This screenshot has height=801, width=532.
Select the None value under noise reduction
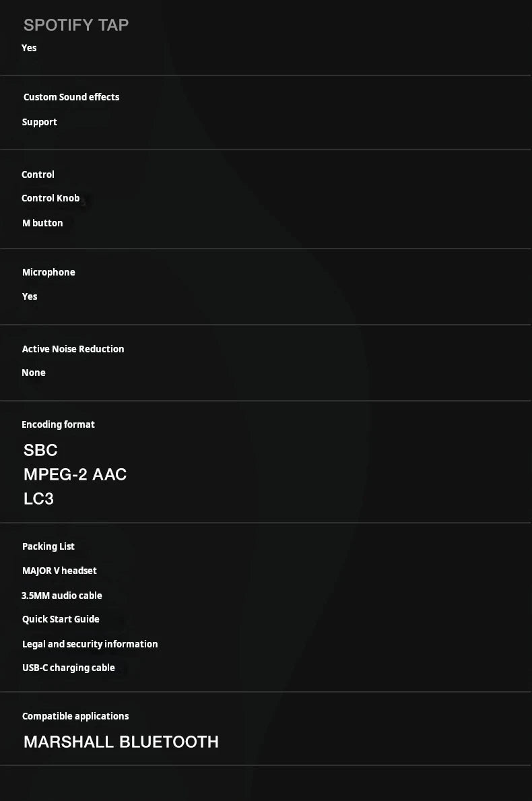point(34,373)
